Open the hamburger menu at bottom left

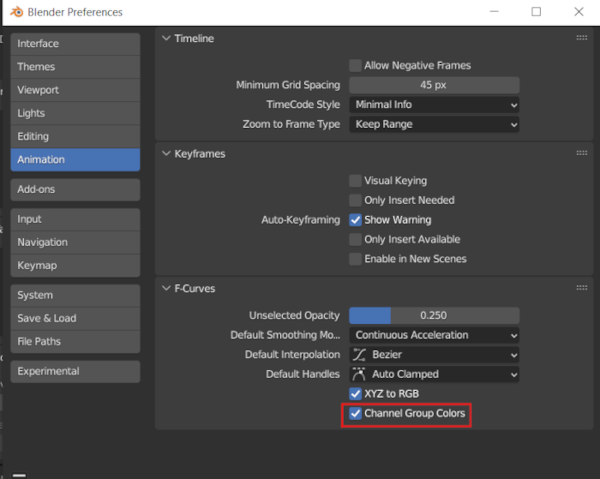click(19, 475)
